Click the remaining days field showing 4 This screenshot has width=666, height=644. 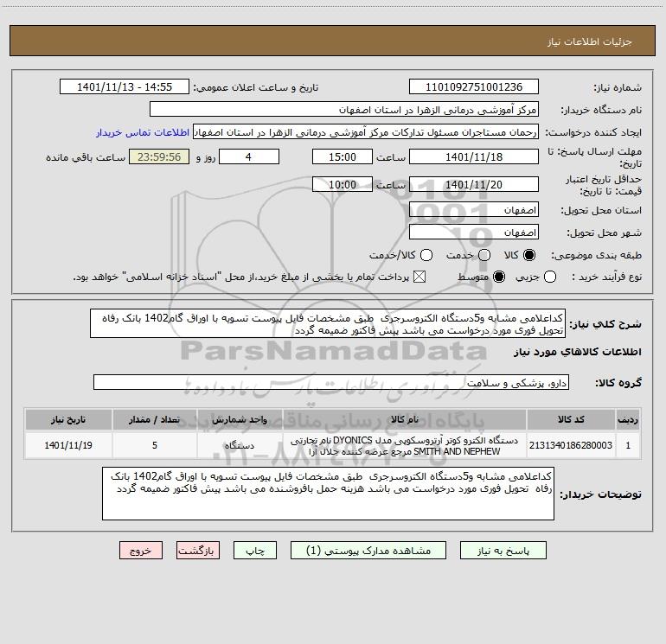click(249, 156)
